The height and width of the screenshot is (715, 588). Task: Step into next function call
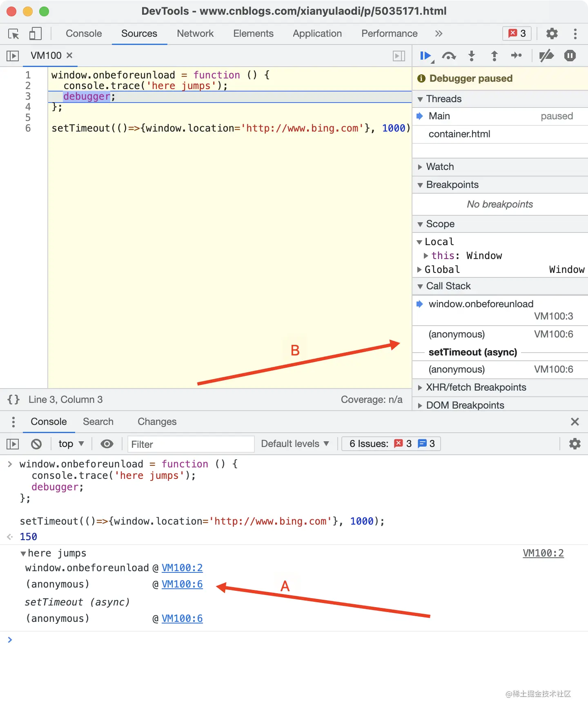[472, 56]
